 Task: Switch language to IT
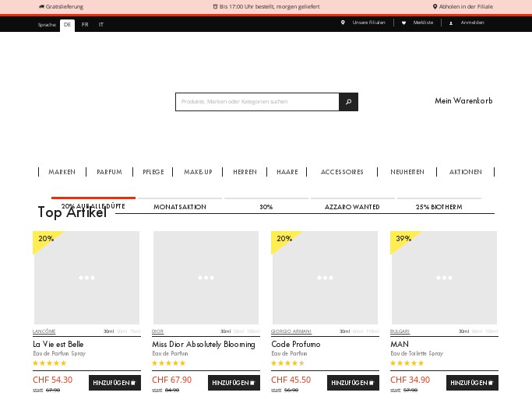tap(100, 25)
